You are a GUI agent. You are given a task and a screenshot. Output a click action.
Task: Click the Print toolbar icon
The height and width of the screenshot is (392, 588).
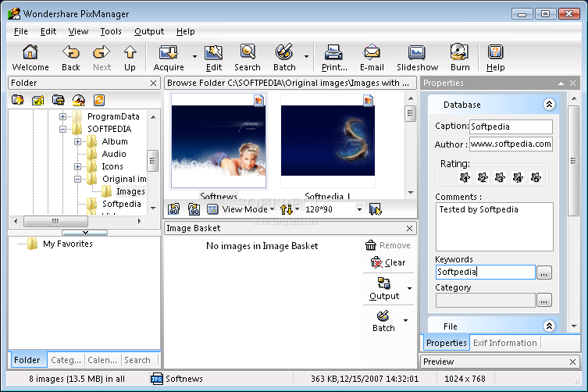333,52
